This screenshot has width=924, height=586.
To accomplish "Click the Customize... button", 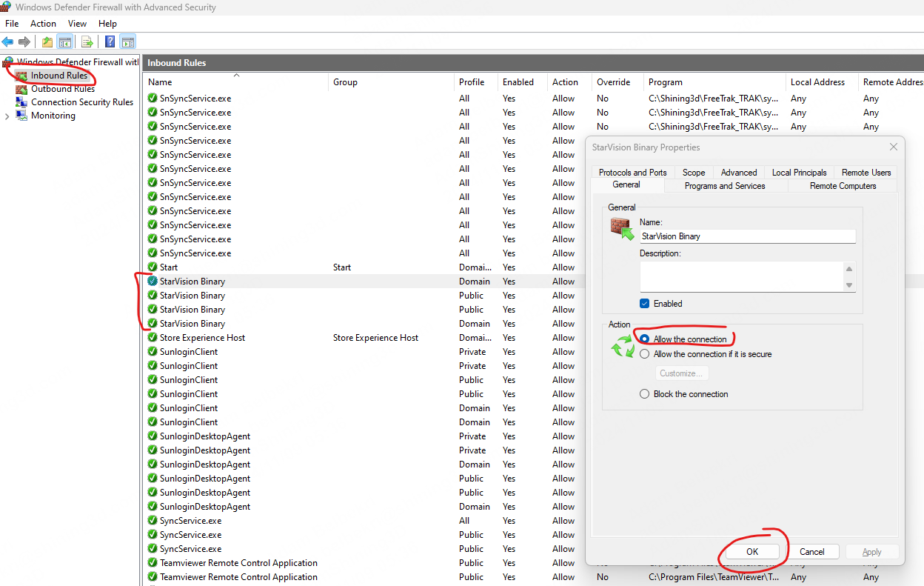I will [682, 373].
